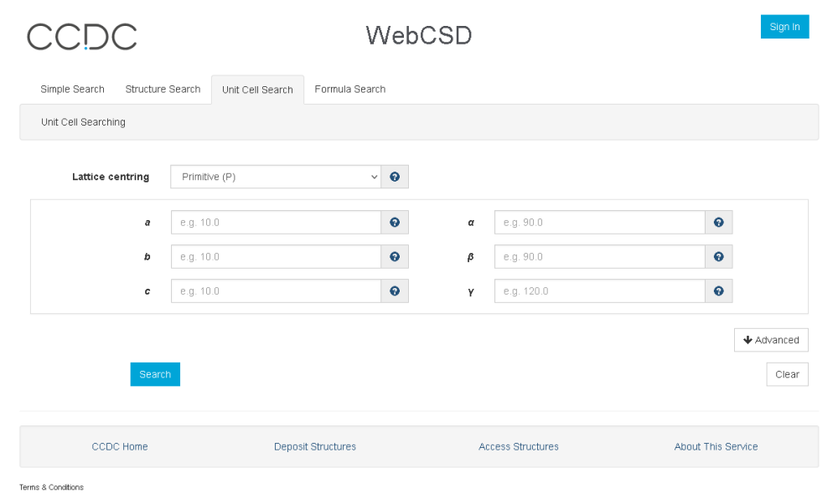Focus the cell length b input field

[x=276, y=257]
